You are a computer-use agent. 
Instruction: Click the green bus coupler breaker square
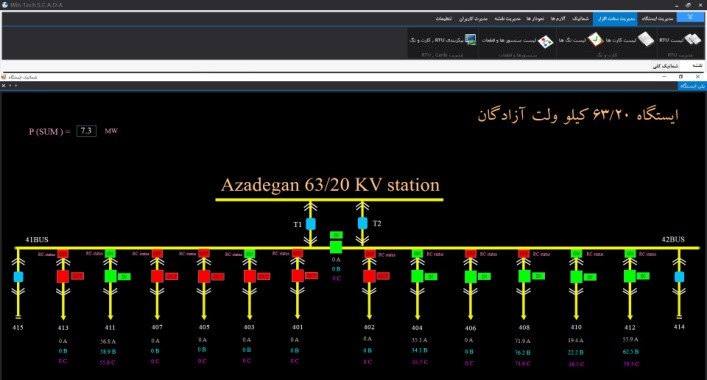(x=336, y=247)
